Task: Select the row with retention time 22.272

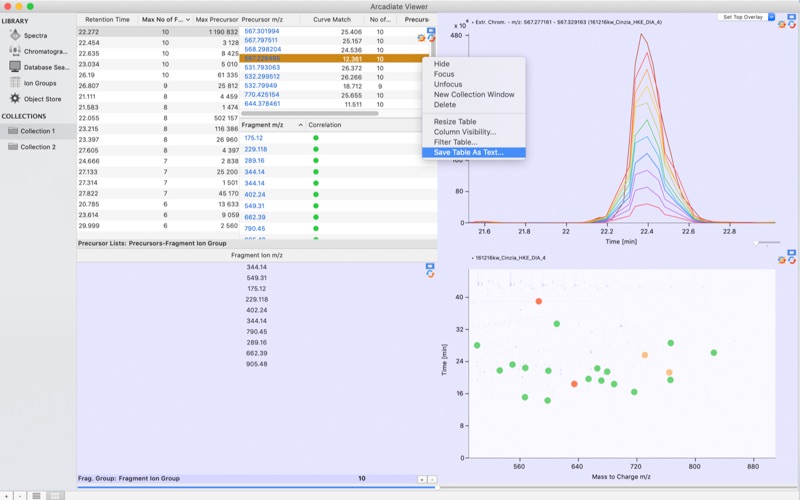Action: pyautogui.click(x=158, y=32)
